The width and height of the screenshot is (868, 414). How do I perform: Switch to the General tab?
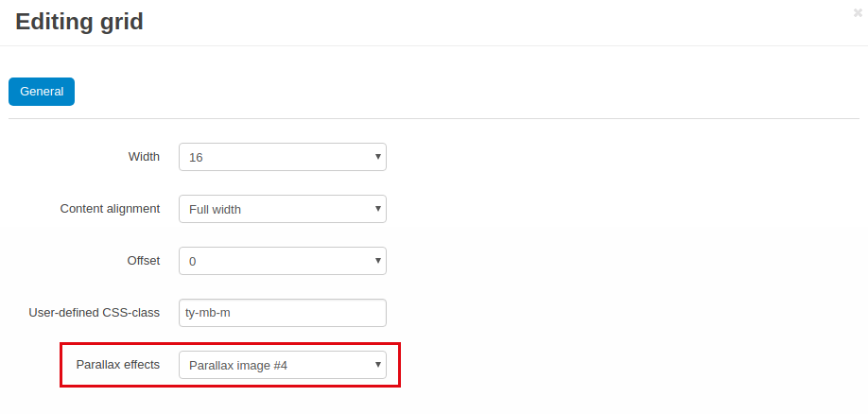pos(42,92)
